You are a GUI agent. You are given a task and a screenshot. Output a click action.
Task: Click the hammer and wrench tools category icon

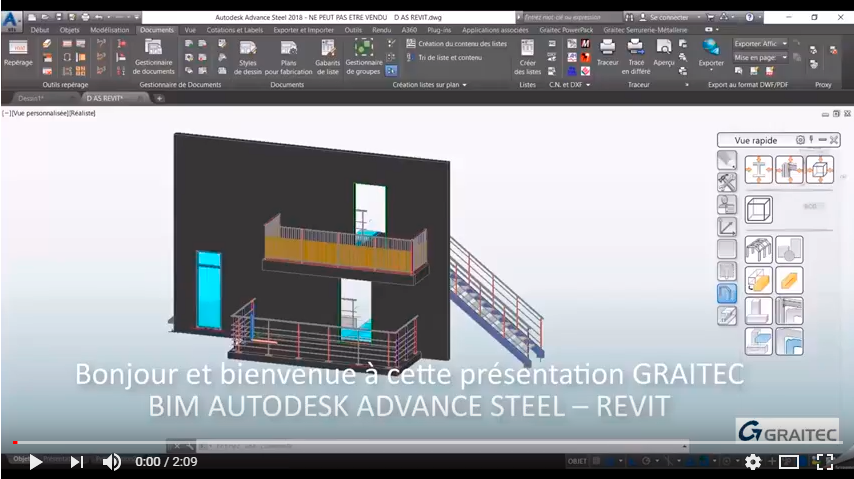tap(727, 183)
